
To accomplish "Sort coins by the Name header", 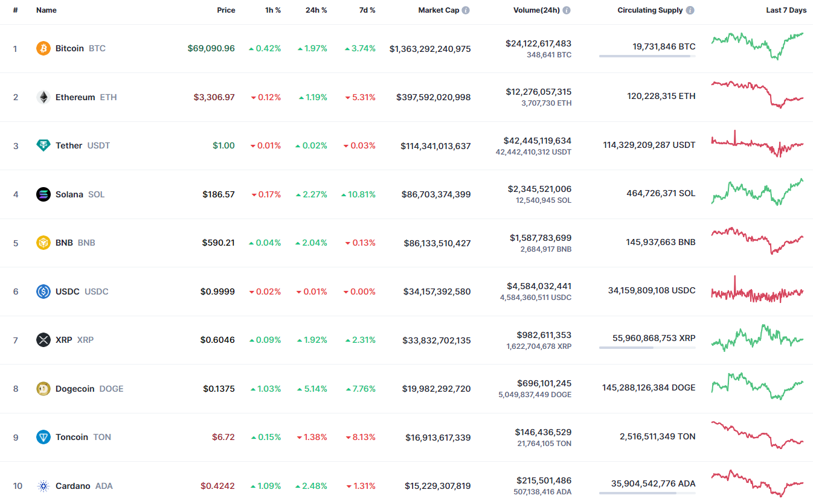I will pos(46,10).
